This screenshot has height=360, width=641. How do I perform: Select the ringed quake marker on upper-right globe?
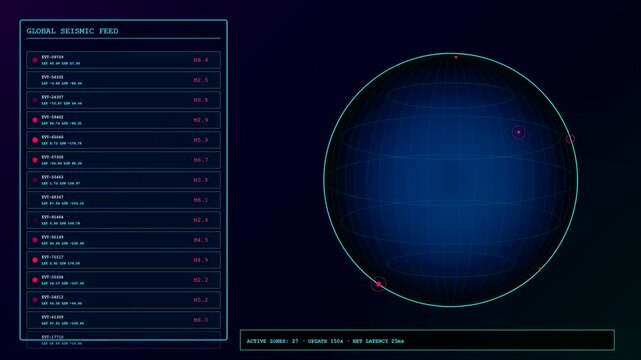pyautogui.click(x=519, y=132)
